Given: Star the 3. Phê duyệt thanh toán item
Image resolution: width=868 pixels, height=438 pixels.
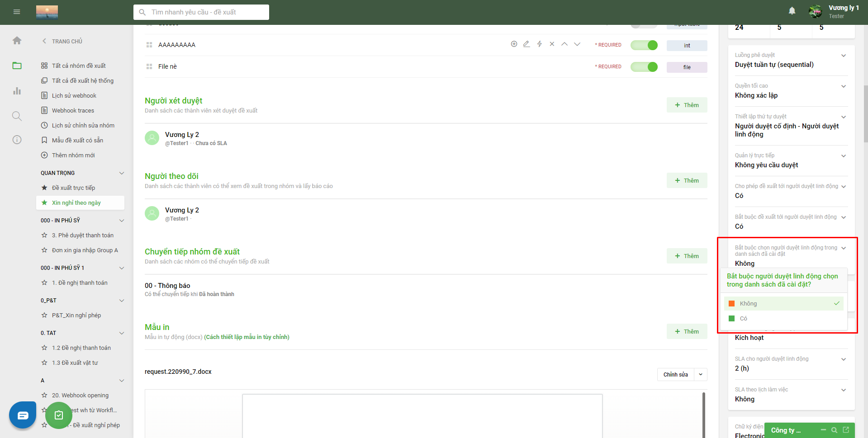Looking at the screenshot, I should coord(44,235).
